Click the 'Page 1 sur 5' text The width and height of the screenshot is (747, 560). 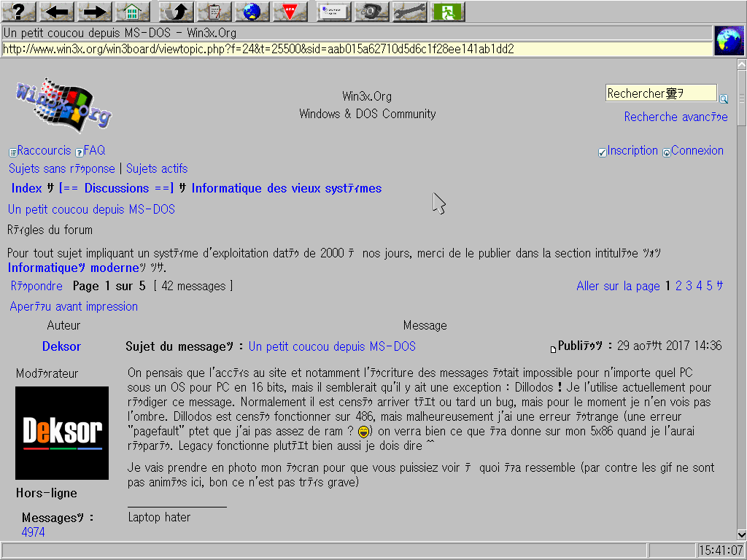[109, 286]
